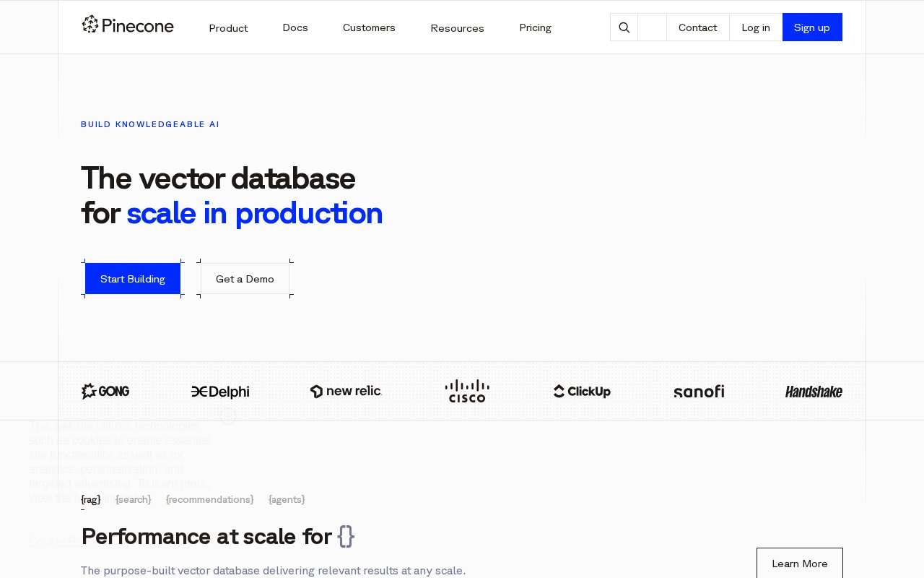
Task: Open search with the magnifier icon
Action: (x=624, y=27)
